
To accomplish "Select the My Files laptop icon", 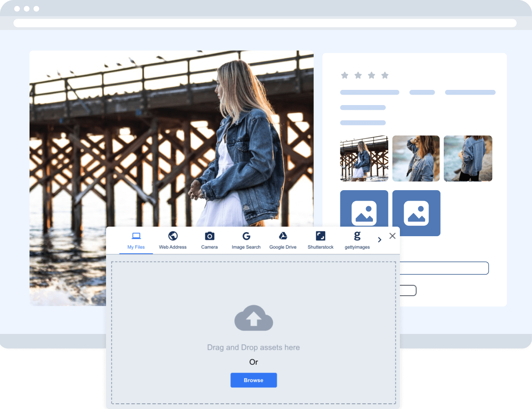I will [136, 235].
